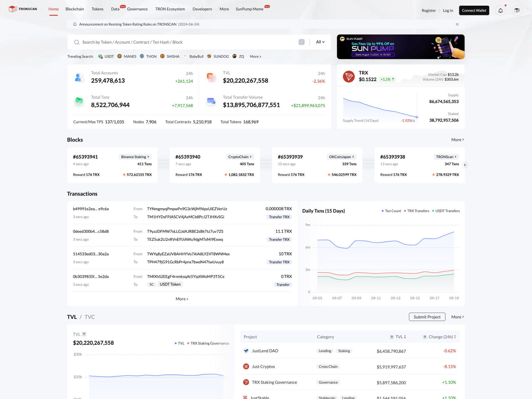Dismiss the announcement banner
This screenshot has height=399, width=532.
click(x=457, y=24)
